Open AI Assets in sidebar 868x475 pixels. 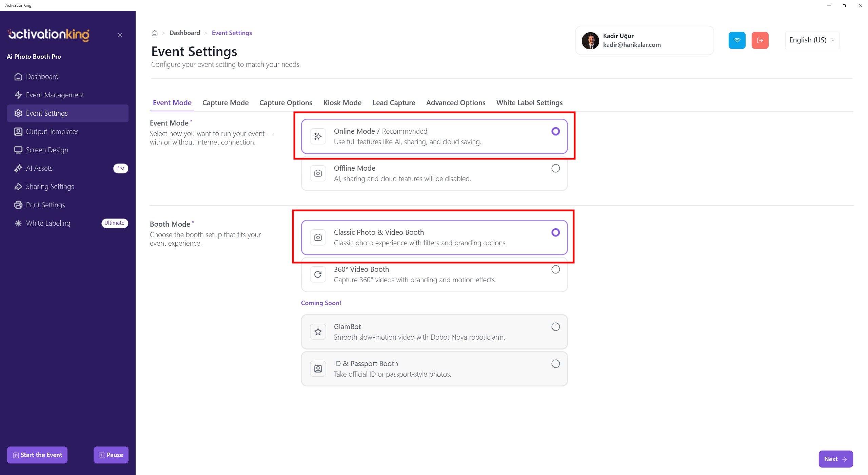39,168
